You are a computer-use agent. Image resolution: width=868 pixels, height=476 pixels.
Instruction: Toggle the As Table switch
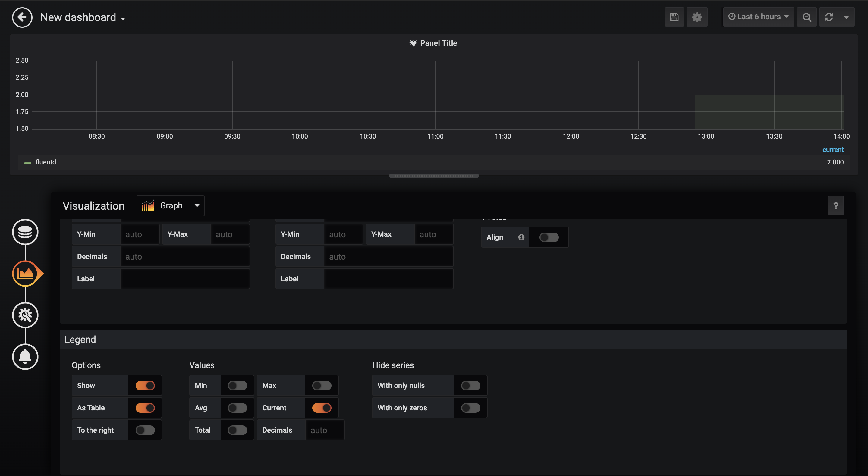tap(145, 408)
